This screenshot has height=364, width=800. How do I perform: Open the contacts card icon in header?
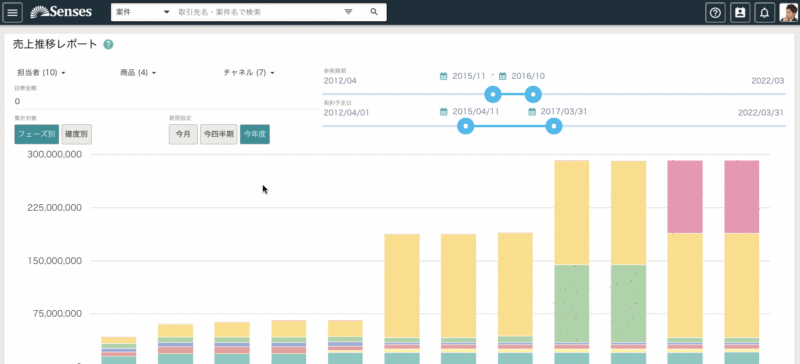pos(740,13)
